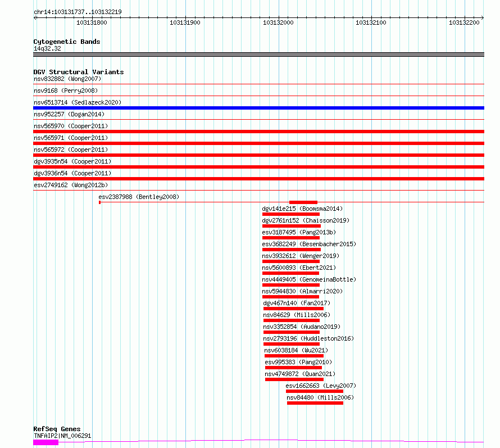
Task: Click the red bar under nsv565970
Action: 258,132
